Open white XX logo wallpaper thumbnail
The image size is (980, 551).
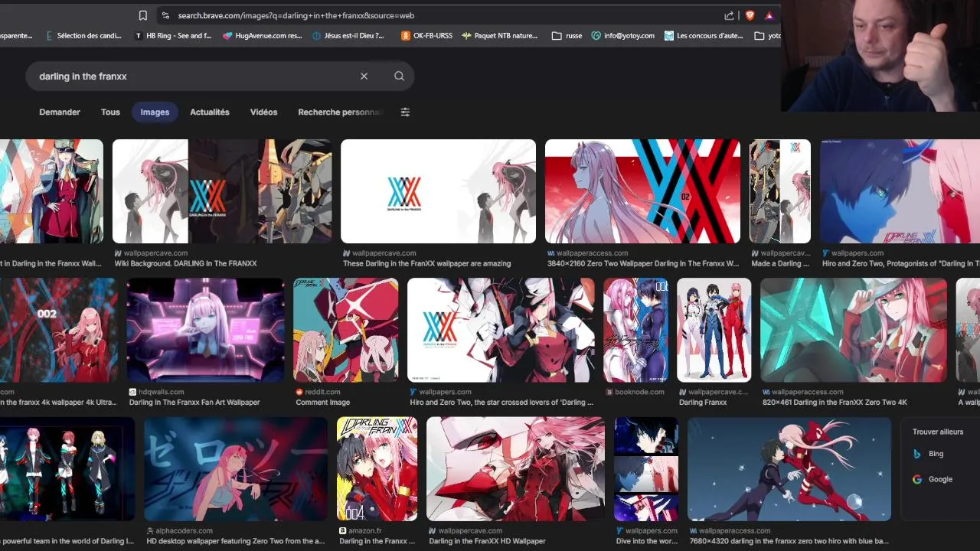pyautogui.click(x=438, y=191)
